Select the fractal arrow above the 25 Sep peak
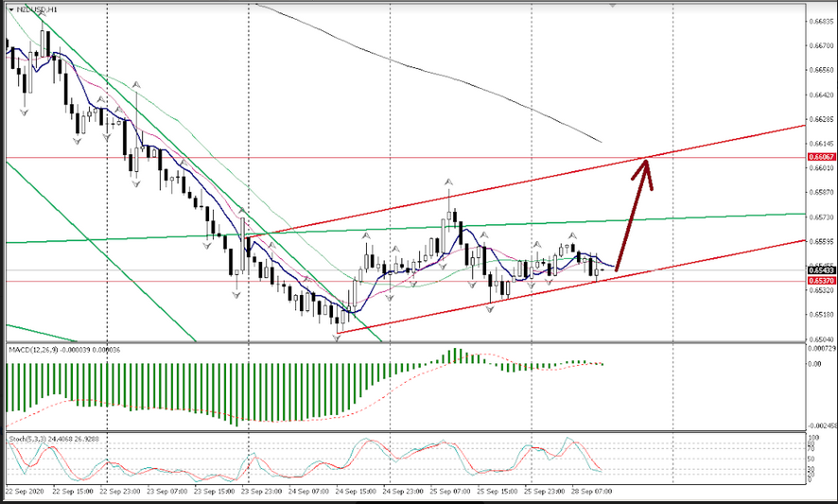Viewport: 838px width, 504px height. pyautogui.click(x=449, y=180)
